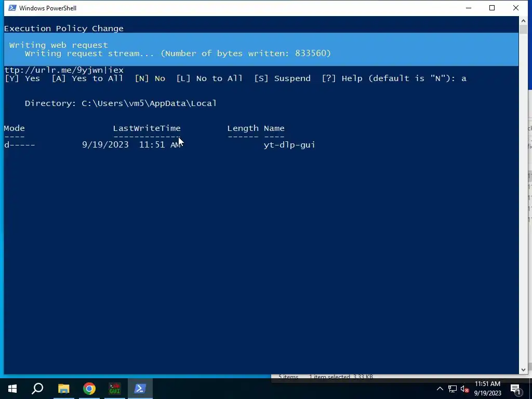Click the 'Name' column header
The height and width of the screenshot is (399, 532).
(274, 128)
